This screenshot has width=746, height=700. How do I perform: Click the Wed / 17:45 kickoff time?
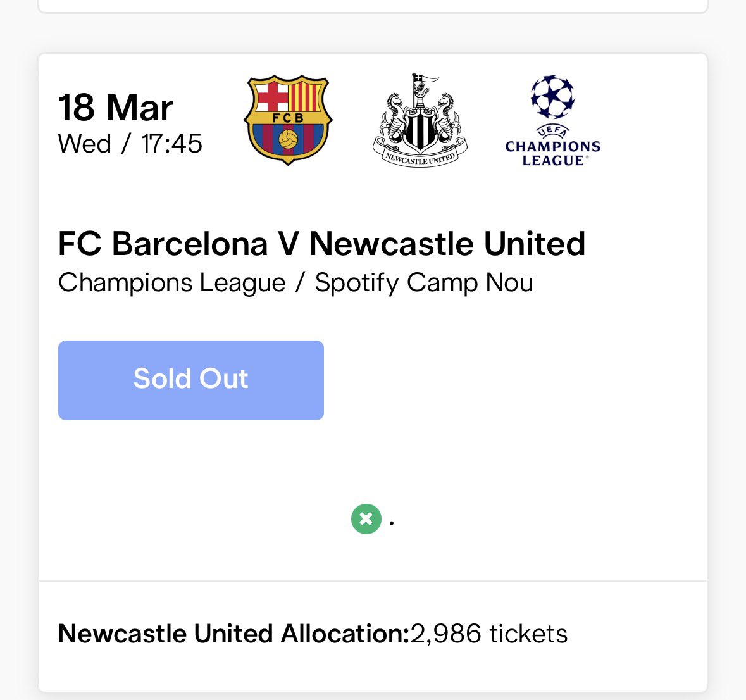pyautogui.click(x=130, y=144)
